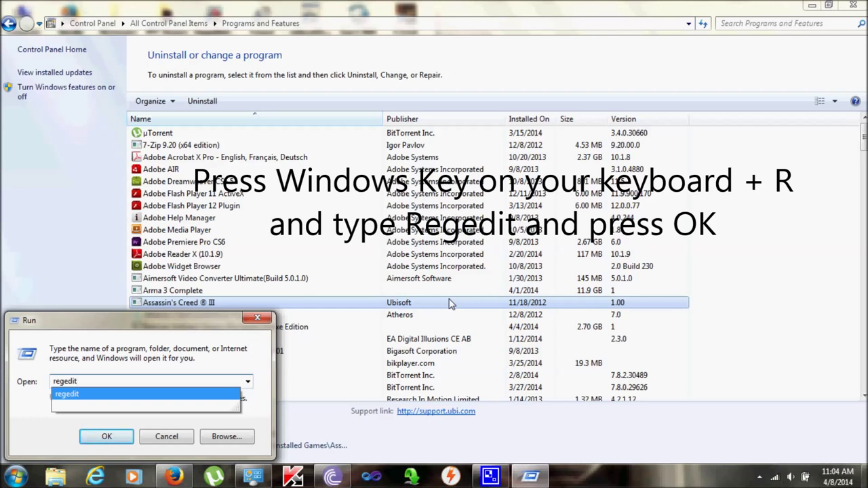The height and width of the screenshot is (488, 868).
Task: Sort list by the Publisher column
Action: point(444,119)
